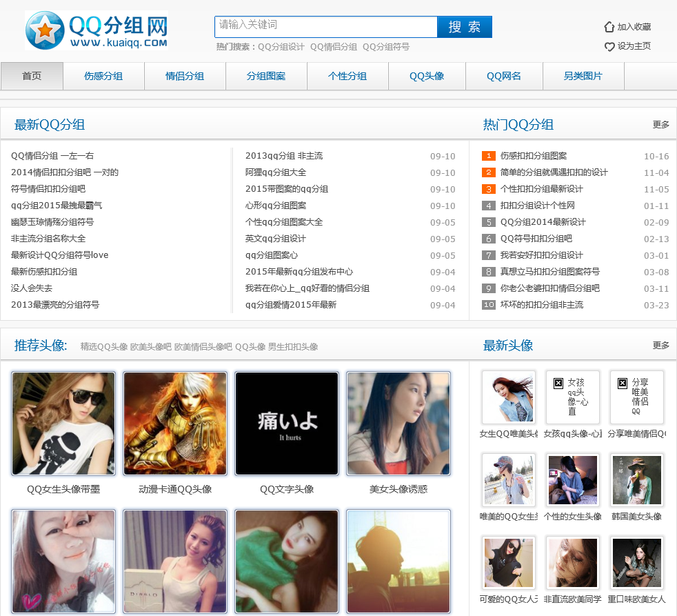Open the QQ网名 navigation tab
Screen dimensions: 677x616
coord(504,76)
